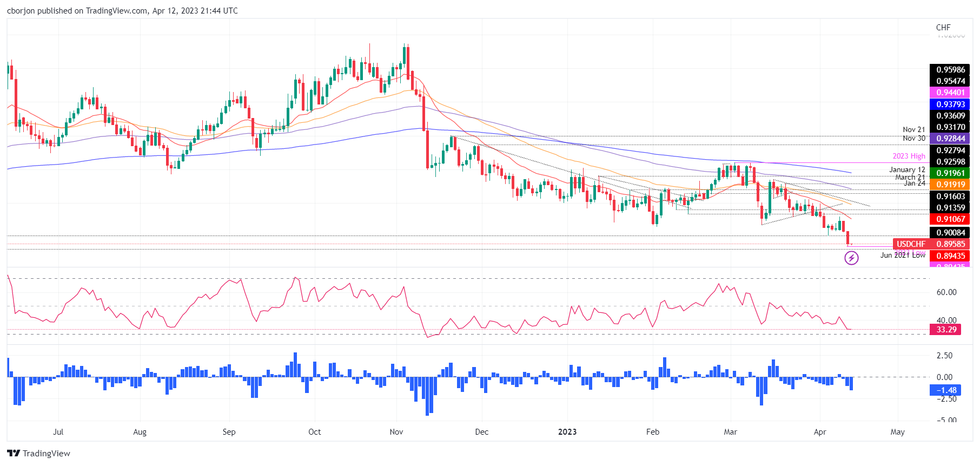980x465 pixels.
Task: Click the 0.92598 price label
Action: 950,162
